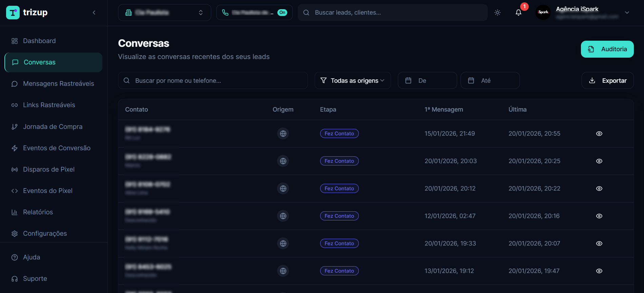The width and height of the screenshot is (644, 293).
Task: Click the Relatórios chart icon
Action: [15, 212]
